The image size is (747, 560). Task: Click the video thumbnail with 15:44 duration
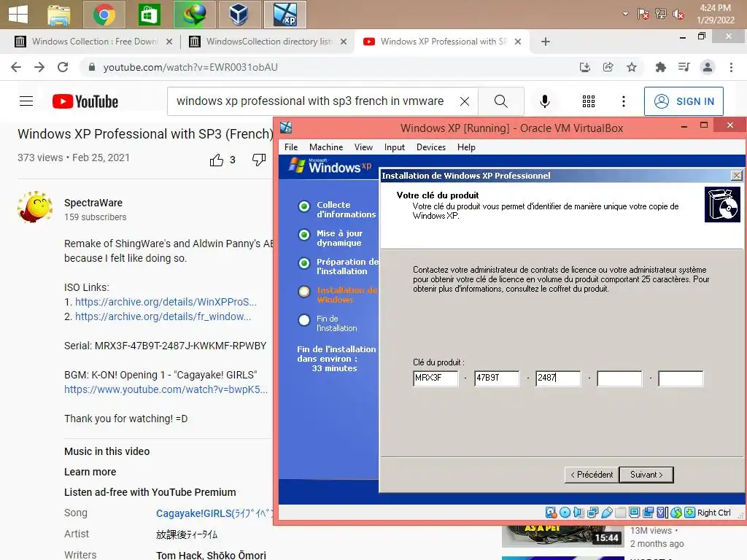tap(562, 536)
